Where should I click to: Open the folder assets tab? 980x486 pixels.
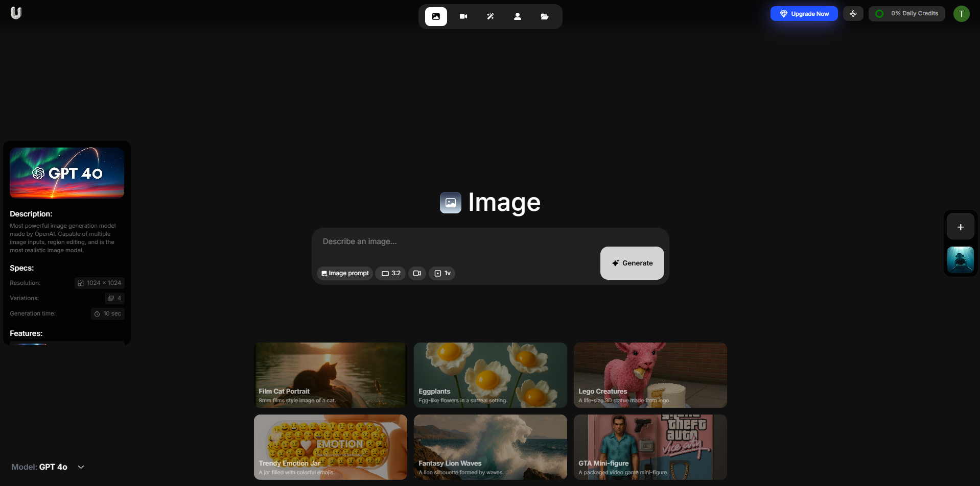[545, 16]
